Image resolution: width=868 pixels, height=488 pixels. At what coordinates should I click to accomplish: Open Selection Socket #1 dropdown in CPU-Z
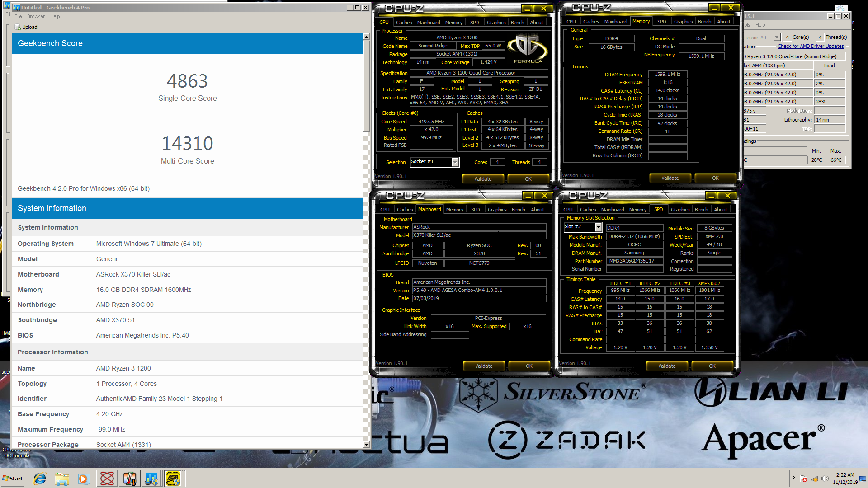(455, 162)
